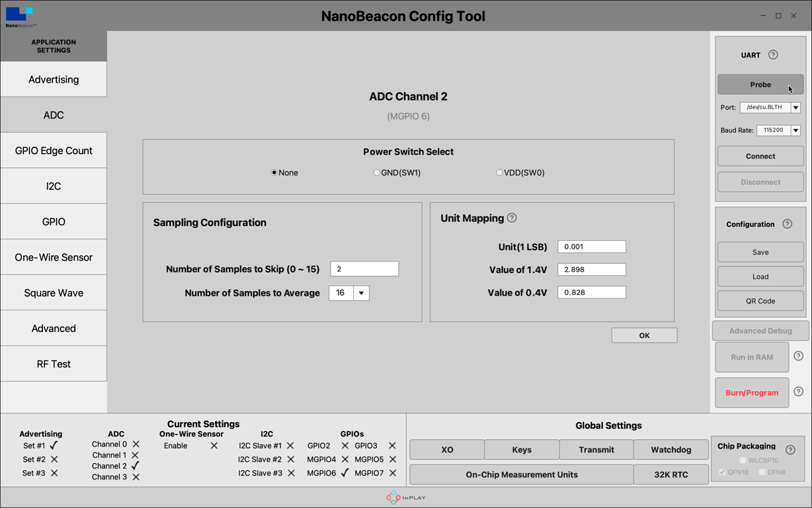This screenshot has height=508, width=812.
Task: Open the Baud Rate dropdown arrow
Action: 795,130
